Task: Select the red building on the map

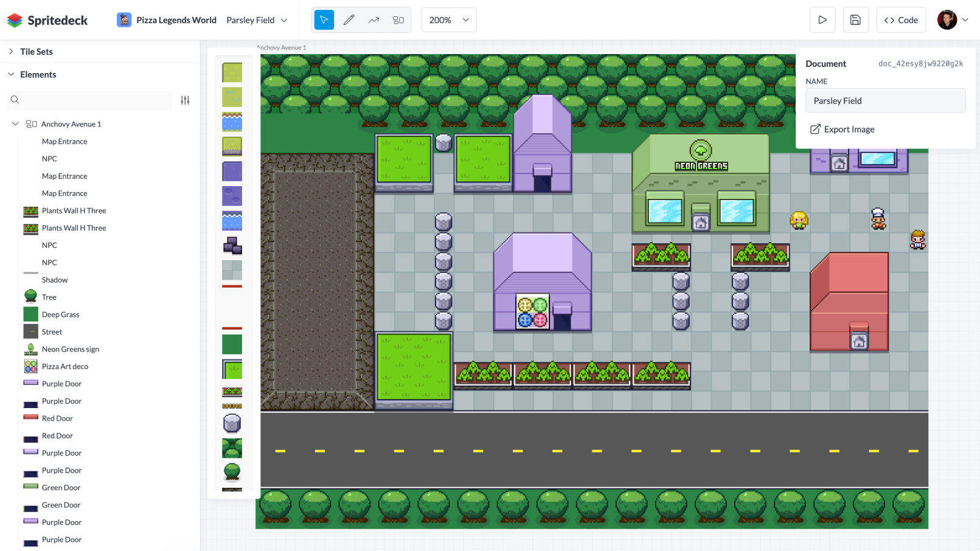Action: (849, 302)
